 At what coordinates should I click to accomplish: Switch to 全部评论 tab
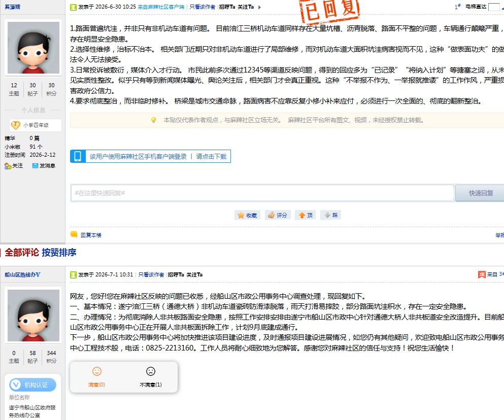(x=22, y=253)
